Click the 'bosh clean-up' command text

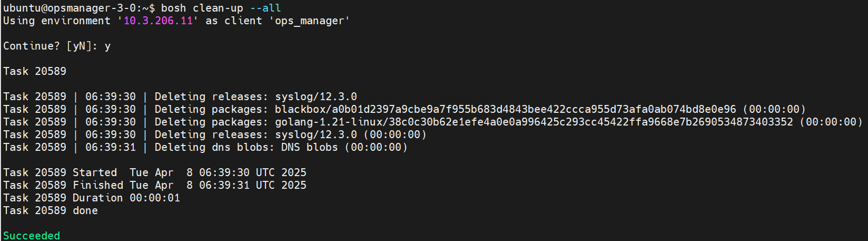pyautogui.click(x=202, y=8)
